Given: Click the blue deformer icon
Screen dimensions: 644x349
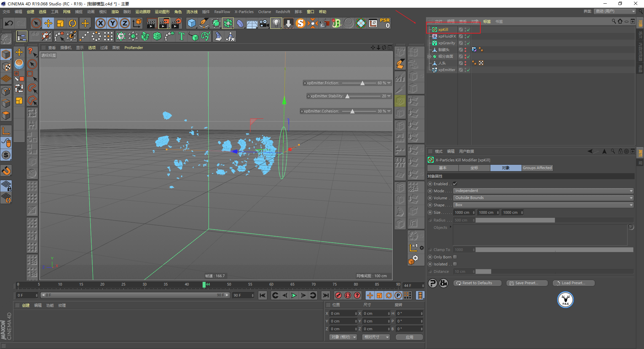Looking at the screenshot, I should tap(240, 23).
